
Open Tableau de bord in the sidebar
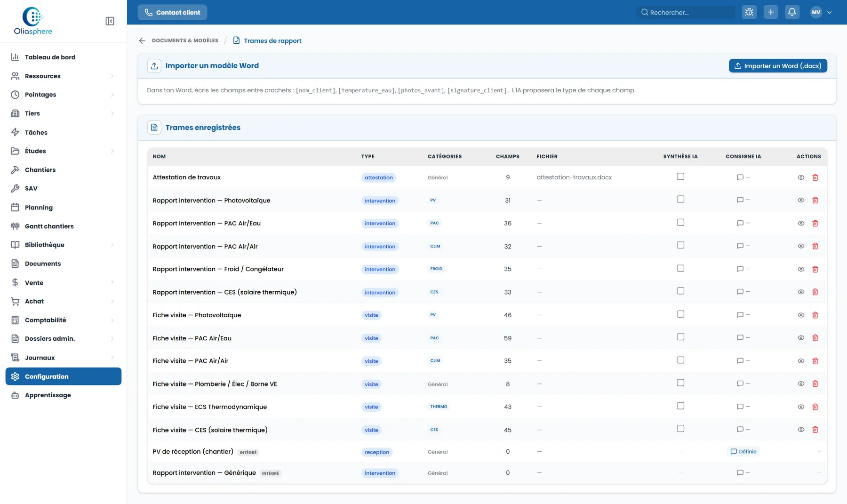[x=64, y=57]
